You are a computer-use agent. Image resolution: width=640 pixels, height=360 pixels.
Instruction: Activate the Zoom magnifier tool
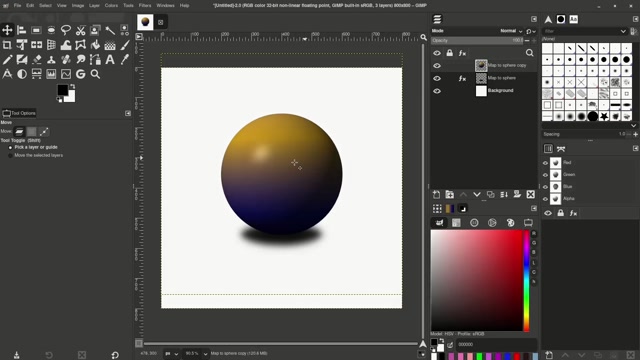click(x=95, y=74)
